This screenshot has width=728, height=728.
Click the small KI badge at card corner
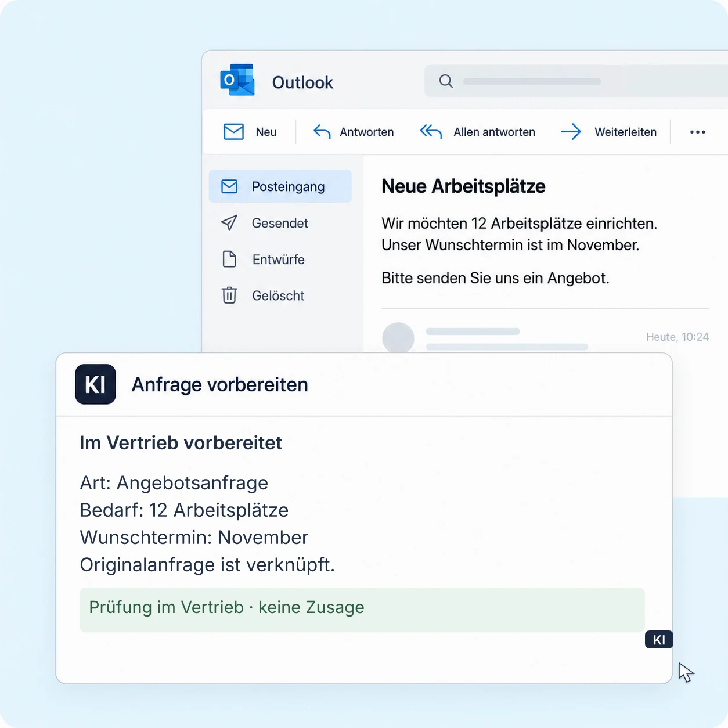tap(659, 640)
